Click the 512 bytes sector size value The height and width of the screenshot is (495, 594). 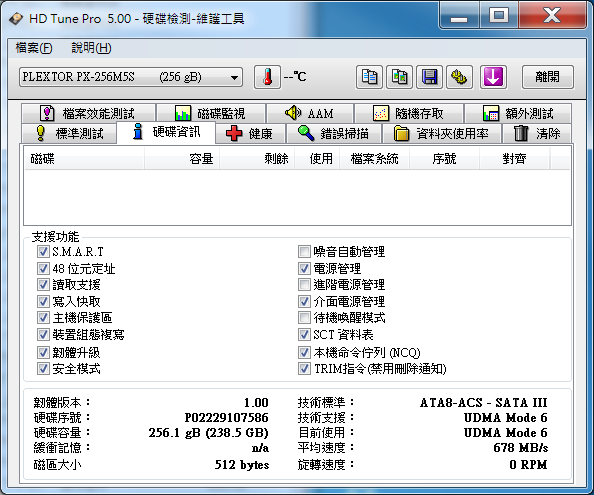click(x=242, y=465)
